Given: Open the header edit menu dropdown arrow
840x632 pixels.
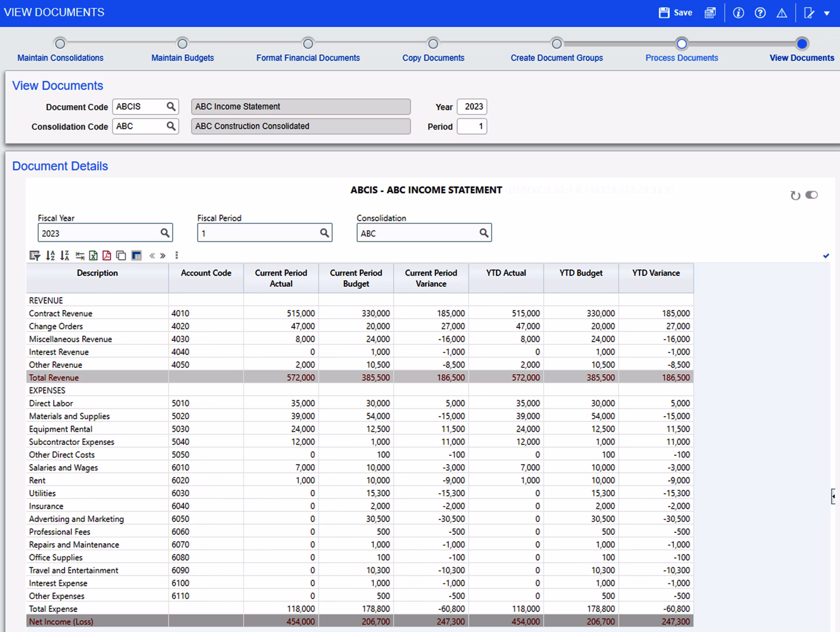Looking at the screenshot, I should (827, 13).
